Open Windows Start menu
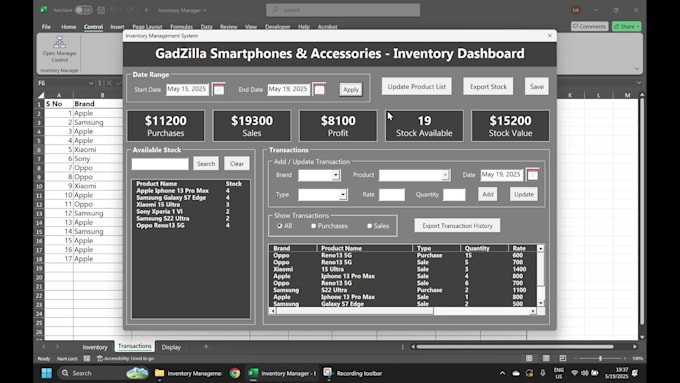The image size is (680, 383). click(x=47, y=373)
